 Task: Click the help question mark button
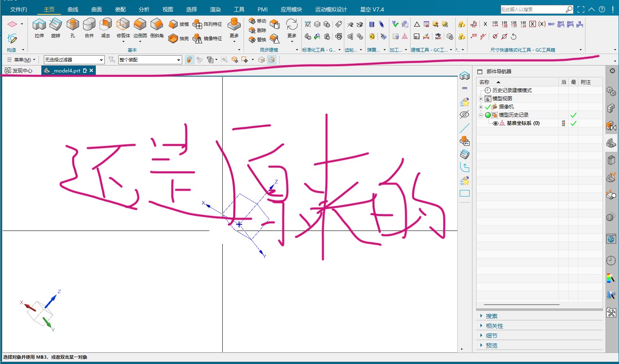pos(602,9)
